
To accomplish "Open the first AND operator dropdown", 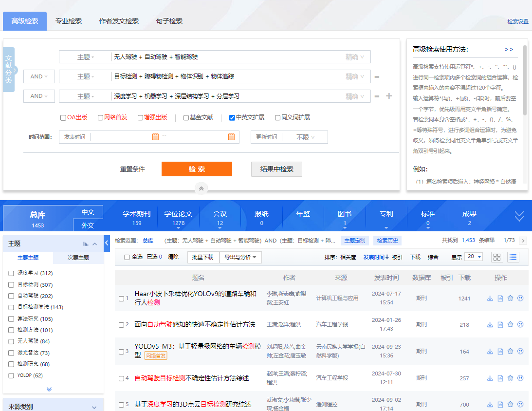I will (39, 77).
